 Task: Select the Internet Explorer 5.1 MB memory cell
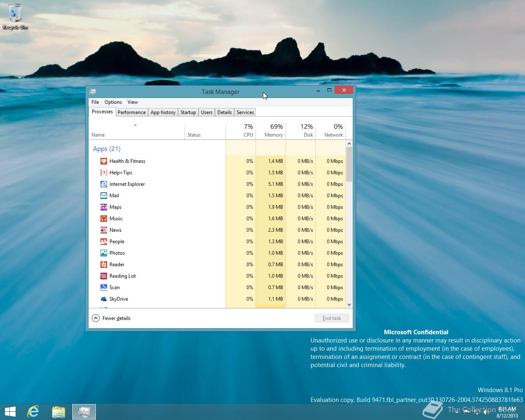point(271,184)
